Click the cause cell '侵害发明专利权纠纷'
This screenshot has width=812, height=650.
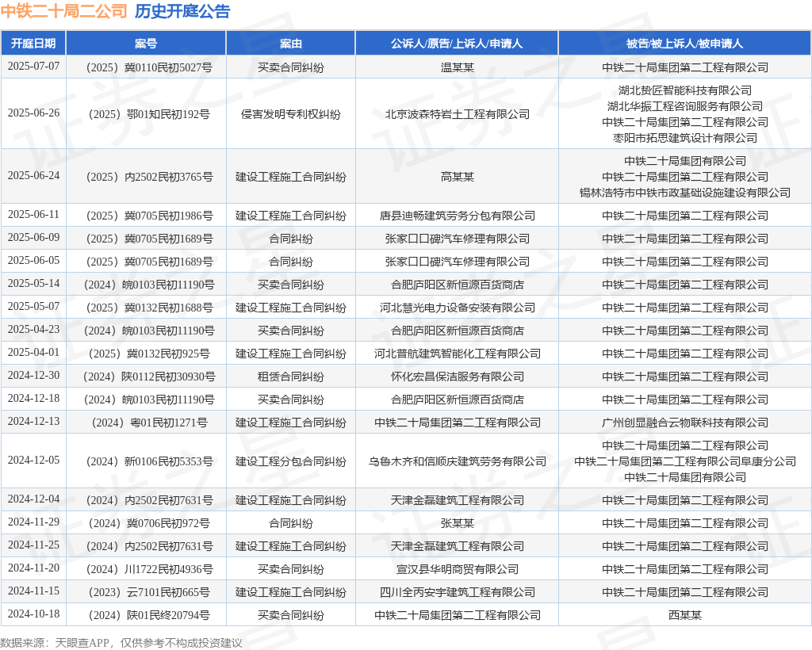pos(290,114)
